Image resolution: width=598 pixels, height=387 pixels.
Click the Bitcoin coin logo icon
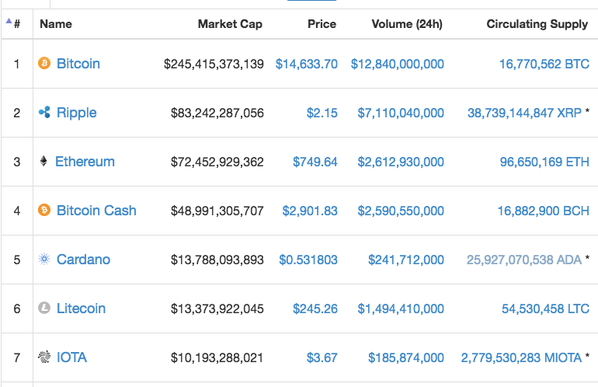click(44, 63)
